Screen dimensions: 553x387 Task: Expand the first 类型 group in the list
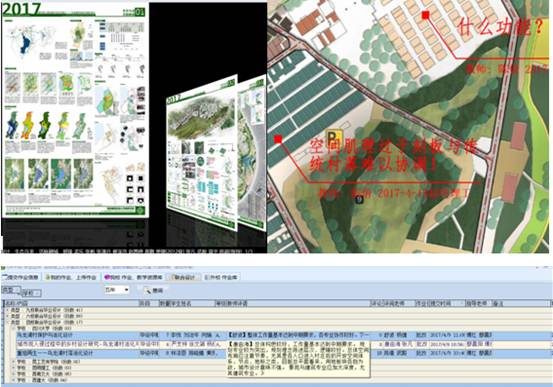[7, 310]
